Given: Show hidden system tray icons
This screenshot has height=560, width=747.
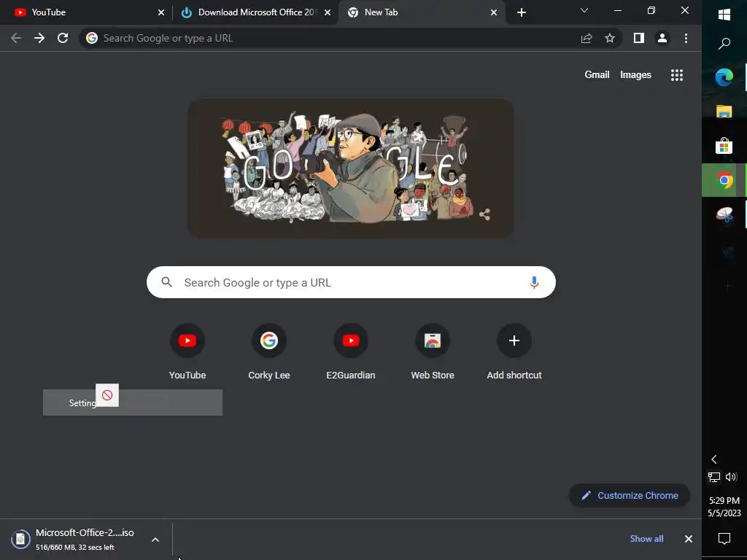Looking at the screenshot, I should tap(713, 459).
